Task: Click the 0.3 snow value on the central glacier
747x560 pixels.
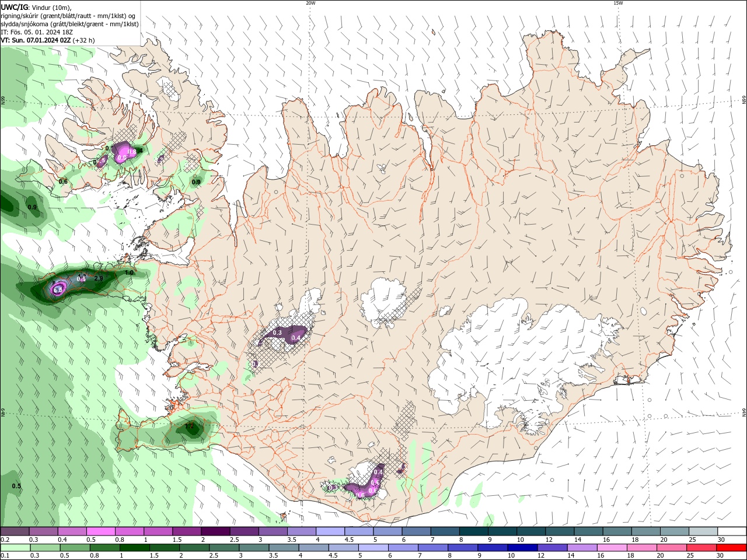Action: coord(277,332)
